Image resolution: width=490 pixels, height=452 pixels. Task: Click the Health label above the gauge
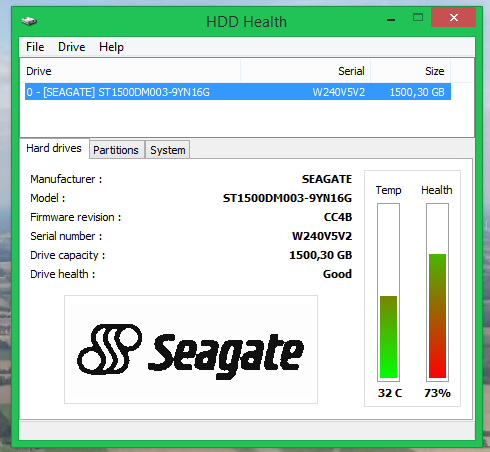point(437,190)
